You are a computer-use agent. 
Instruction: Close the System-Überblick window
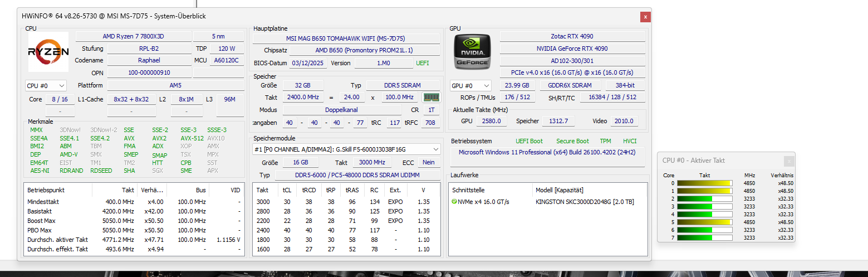tap(645, 17)
